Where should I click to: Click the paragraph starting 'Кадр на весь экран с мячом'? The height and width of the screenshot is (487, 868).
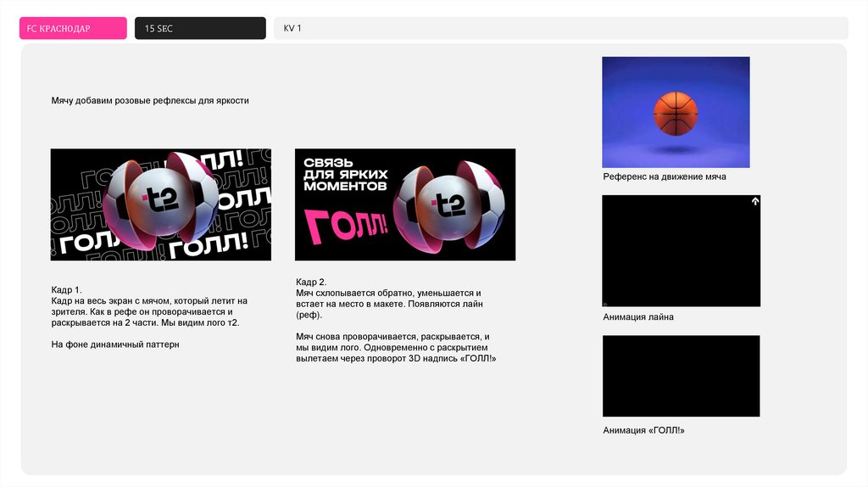149,312
